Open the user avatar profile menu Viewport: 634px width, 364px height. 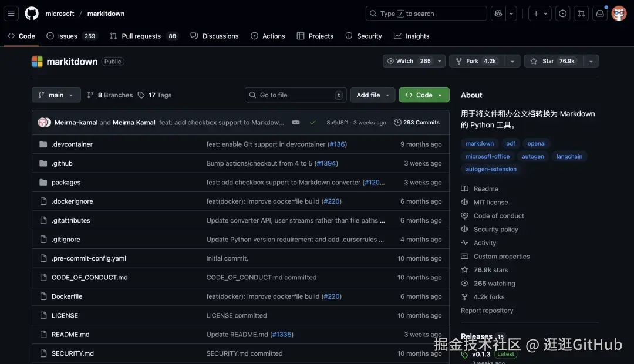pyautogui.click(x=619, y=14)
